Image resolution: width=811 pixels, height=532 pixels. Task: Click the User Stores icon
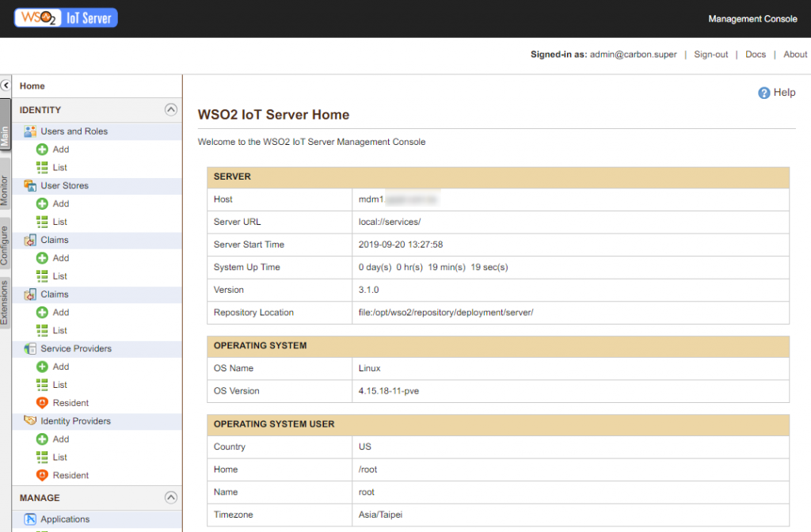coord(30,185)
